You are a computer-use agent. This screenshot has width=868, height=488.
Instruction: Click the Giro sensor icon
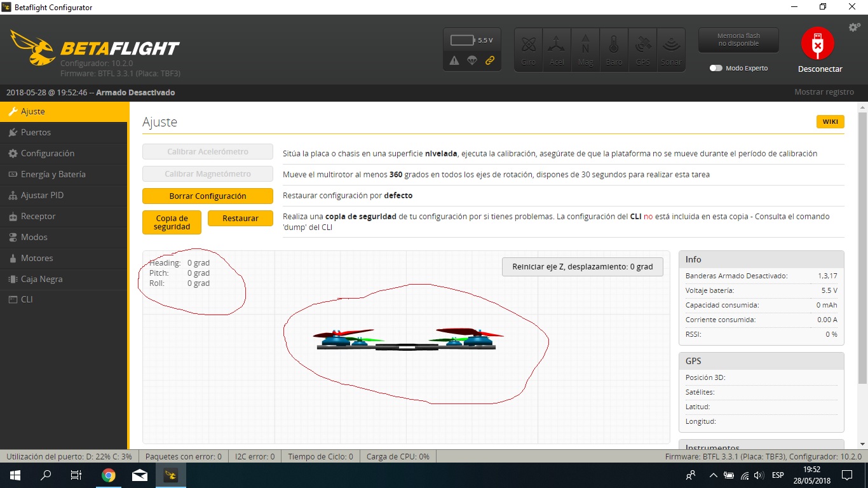coord(528,50)
